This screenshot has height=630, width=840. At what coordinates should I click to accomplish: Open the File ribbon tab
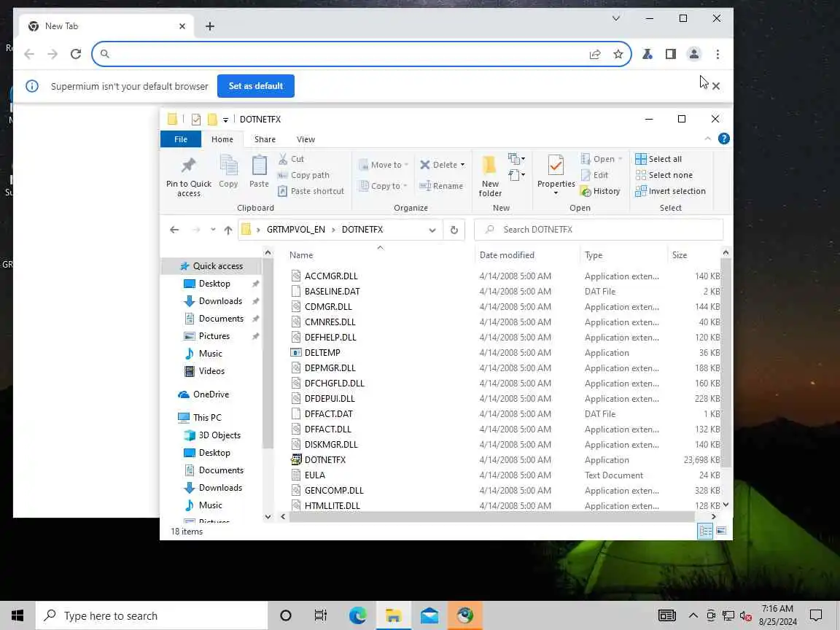point(181,139)
